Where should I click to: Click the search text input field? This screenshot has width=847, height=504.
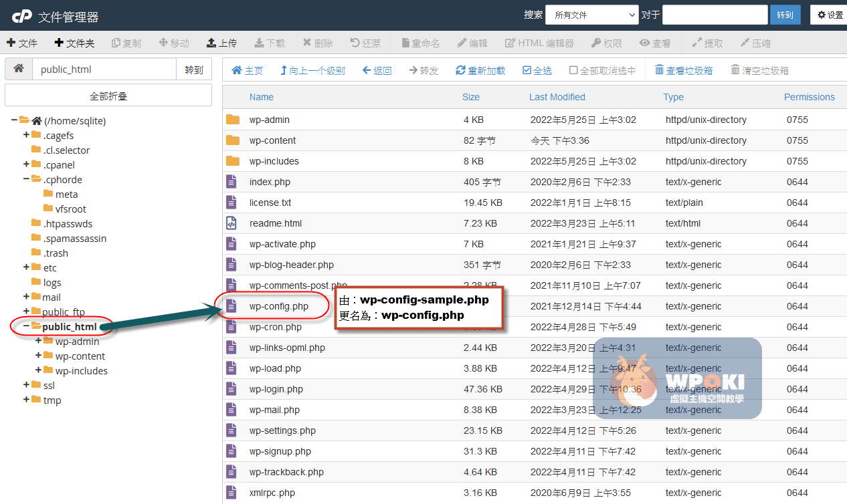(715, 15)
